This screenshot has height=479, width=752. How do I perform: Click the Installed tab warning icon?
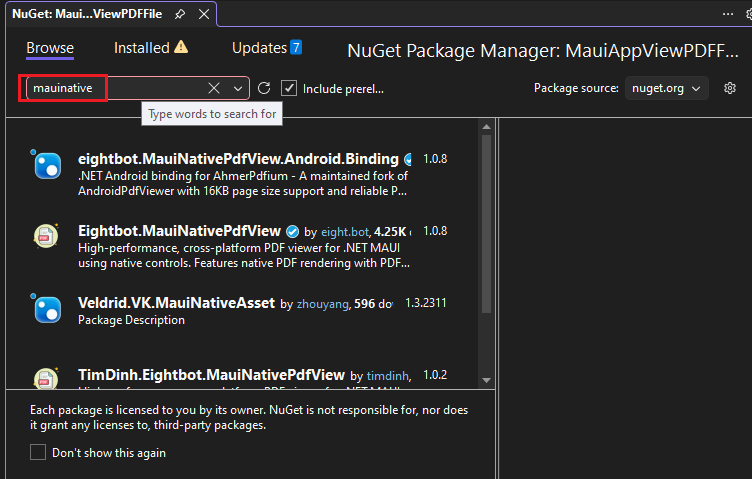(x=181, y=47)
